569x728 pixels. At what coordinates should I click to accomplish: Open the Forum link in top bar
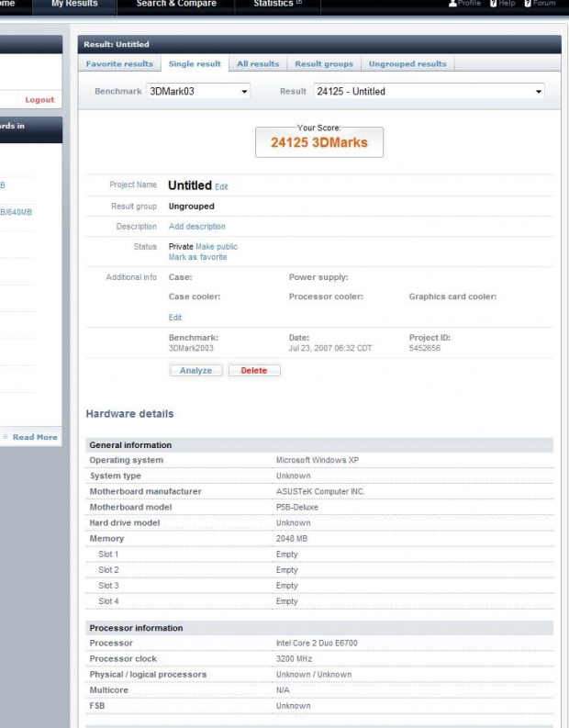click(540, 4)
